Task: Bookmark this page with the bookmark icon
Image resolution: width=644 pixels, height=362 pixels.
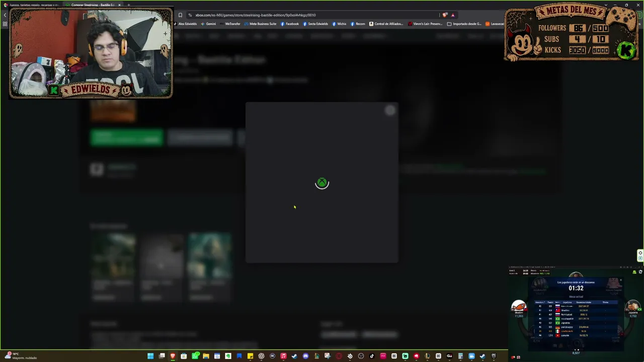Action: pos(180,15)
